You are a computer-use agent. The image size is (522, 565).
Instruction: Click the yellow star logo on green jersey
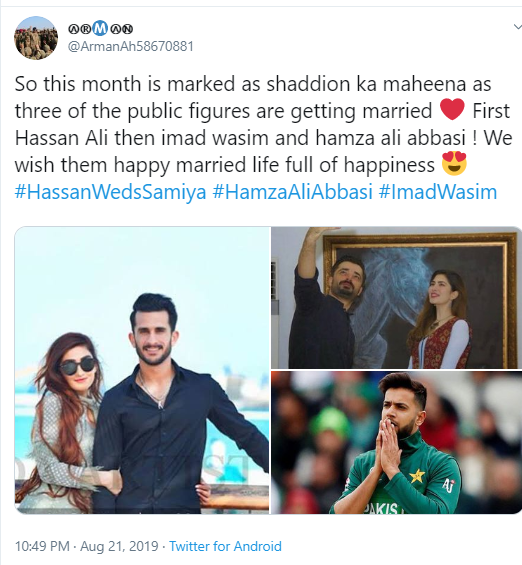(417, 476)
